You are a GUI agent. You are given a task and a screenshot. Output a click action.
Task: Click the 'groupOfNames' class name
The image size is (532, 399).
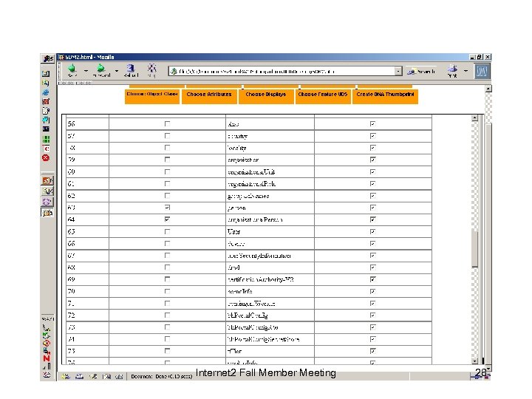(x=248, y=196)
